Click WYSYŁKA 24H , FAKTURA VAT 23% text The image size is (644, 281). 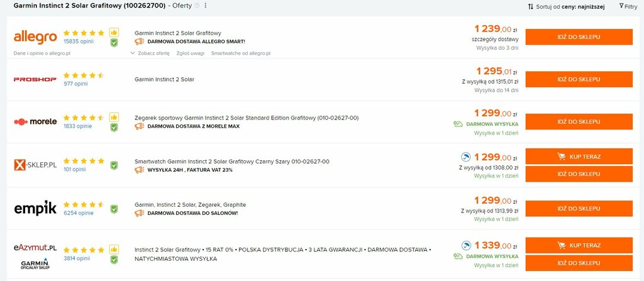[x=190, y=170]
